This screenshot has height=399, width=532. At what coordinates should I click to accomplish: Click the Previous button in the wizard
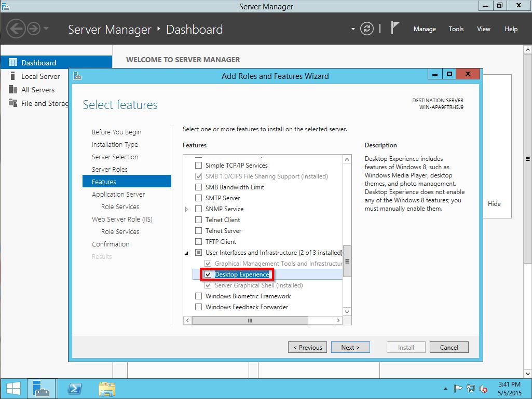coord(307,347)
